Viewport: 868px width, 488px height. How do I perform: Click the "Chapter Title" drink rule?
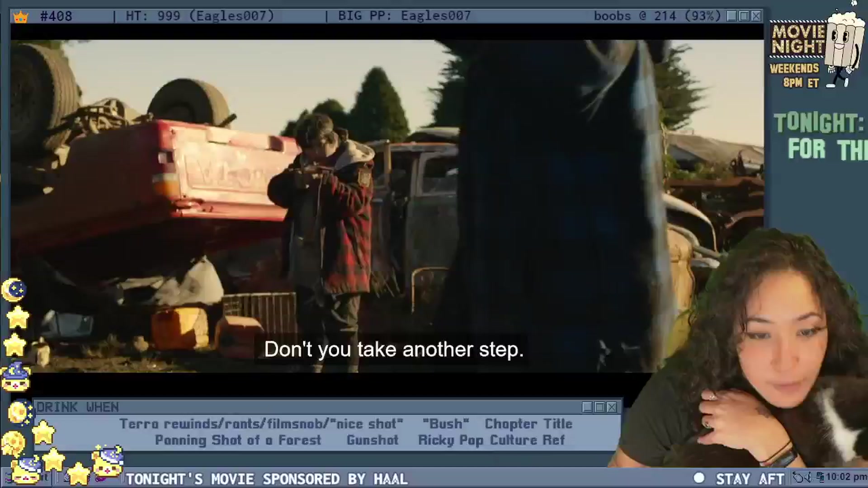(x=528, y=424)
